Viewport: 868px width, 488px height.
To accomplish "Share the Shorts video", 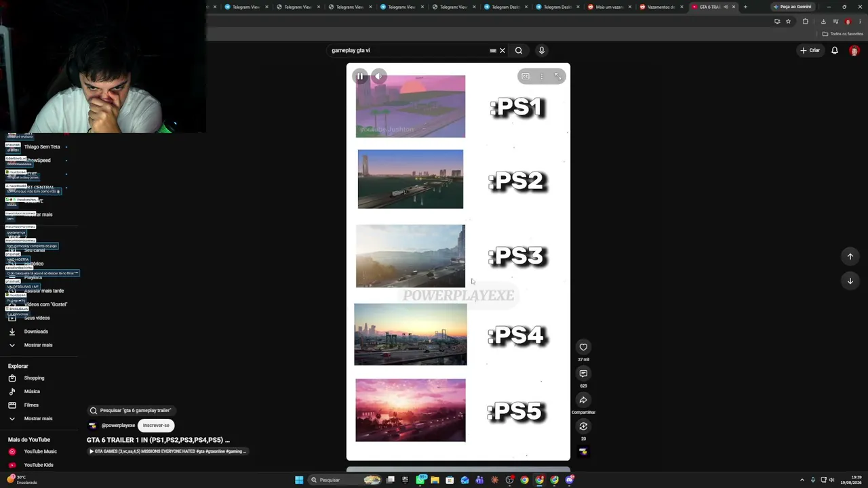I will click(x=583, y=400).
